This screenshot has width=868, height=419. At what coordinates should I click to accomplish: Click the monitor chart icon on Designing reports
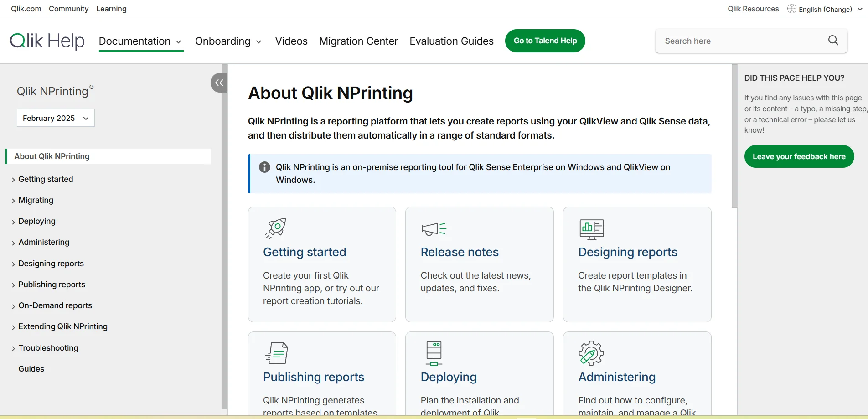(592, 229)
